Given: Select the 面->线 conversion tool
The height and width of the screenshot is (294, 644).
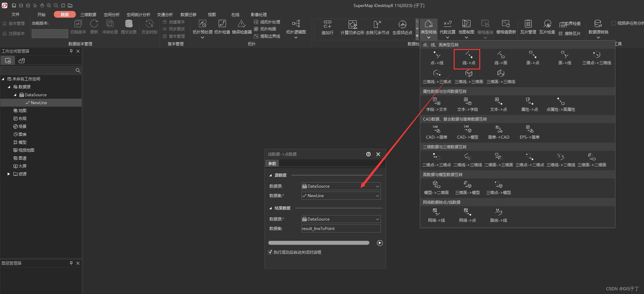Looking at the screenshot, I should pos(565,58).
